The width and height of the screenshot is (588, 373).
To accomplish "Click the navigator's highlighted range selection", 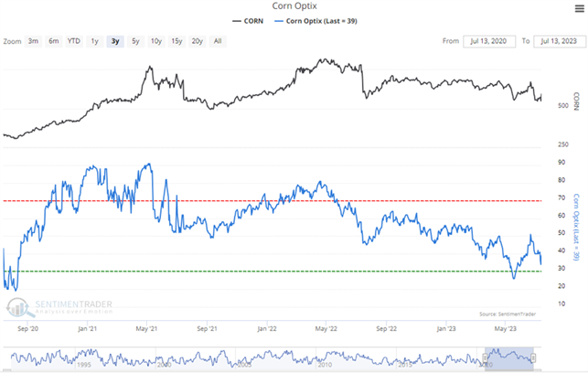I will [x=508, y=355].
